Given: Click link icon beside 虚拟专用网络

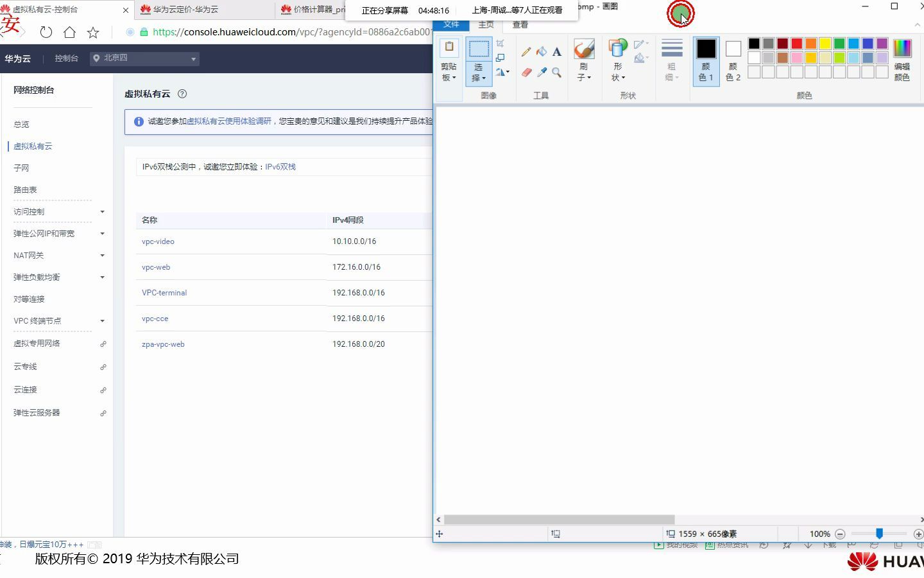Looking at the screenshot, I should point(103,344).
